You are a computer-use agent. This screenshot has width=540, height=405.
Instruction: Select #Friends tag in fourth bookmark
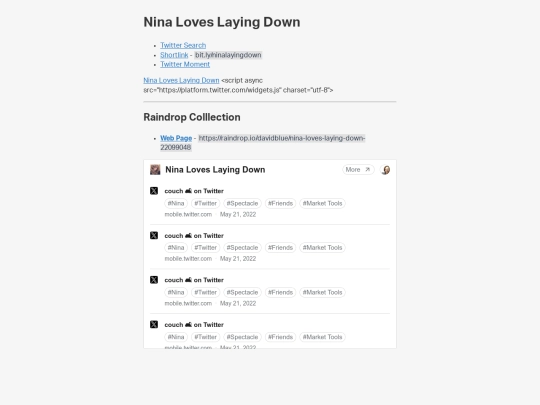[x=280, y=337]
